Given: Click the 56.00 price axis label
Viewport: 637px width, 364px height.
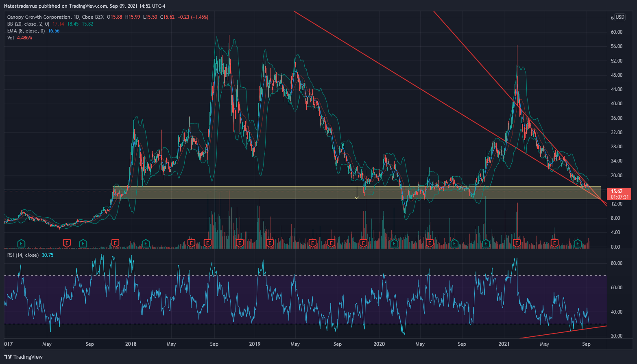Looking at the screenshot, I should [617, 46].
